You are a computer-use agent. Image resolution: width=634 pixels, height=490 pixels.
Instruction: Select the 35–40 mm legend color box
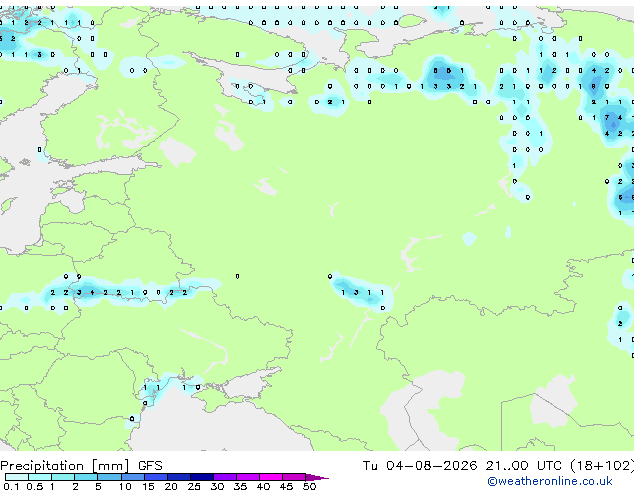[x=248, y=477]
